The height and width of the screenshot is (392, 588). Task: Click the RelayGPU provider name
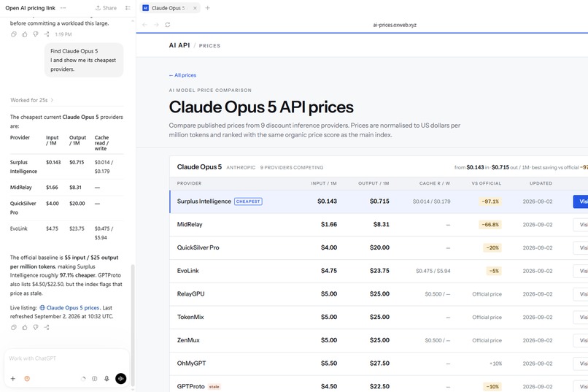(191, 294)
